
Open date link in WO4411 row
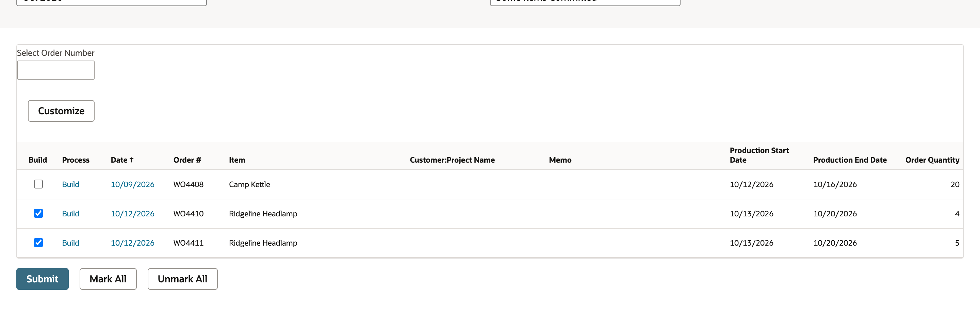tap(132, 243)
